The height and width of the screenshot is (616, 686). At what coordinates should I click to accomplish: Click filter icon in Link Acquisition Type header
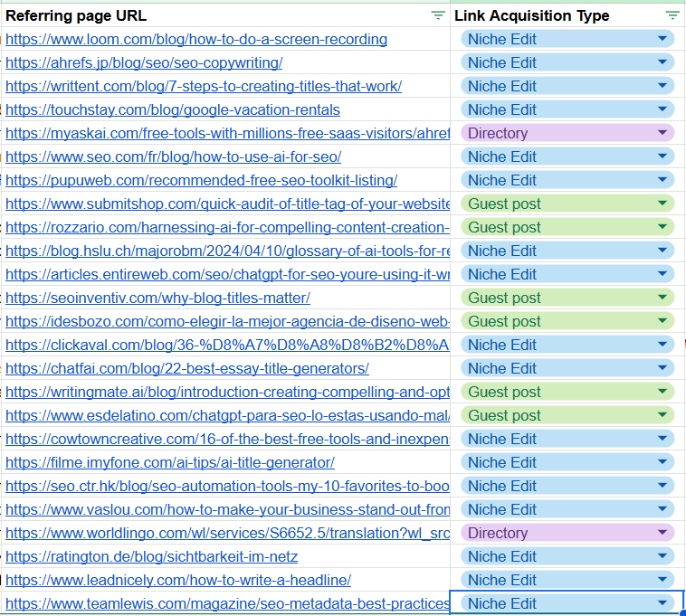point(672,15)
